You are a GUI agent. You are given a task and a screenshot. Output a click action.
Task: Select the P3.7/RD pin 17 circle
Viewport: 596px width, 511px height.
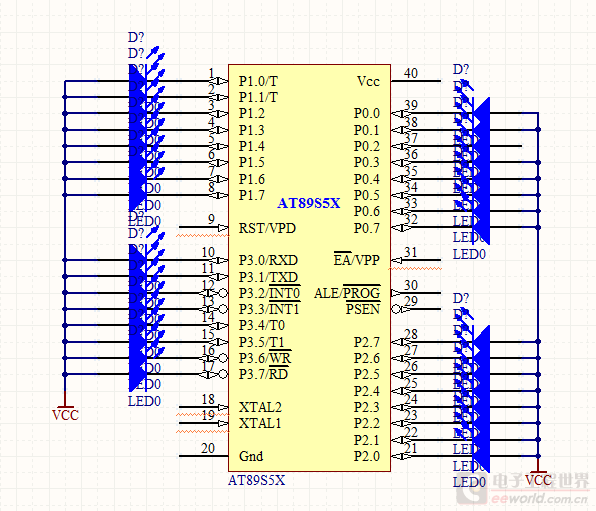[223, 375]
